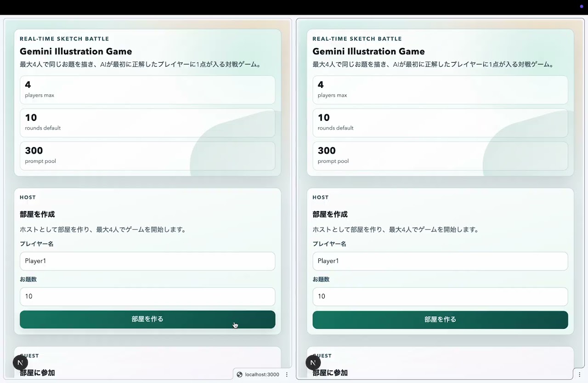Viewport: 588px width, 383px height.
Task: Click 部屋を作成 heading in left window
Action: pyautogui.click(x=37, y=214)
